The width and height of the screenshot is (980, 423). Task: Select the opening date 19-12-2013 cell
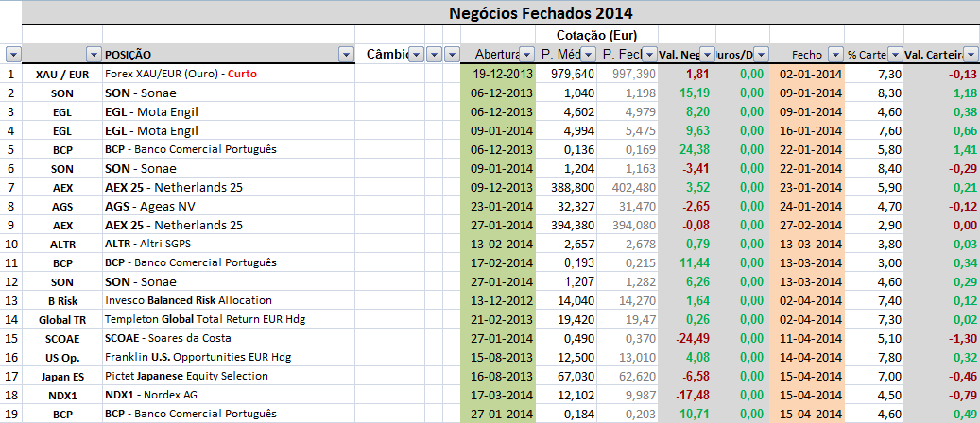[498, 74]
